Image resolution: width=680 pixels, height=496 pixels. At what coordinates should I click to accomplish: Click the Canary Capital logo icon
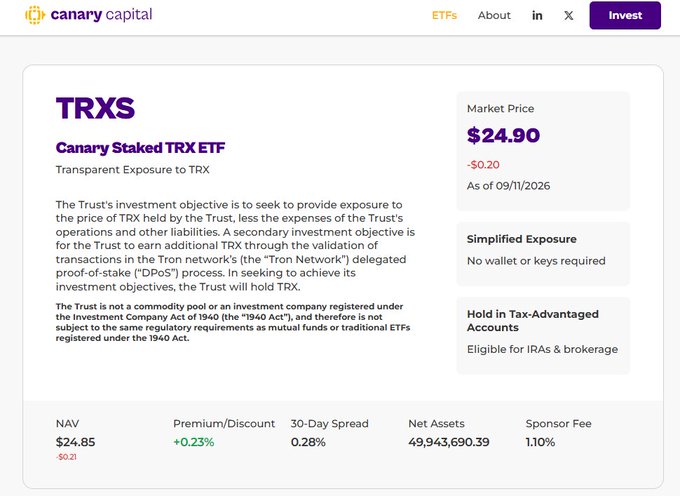coord(35,15)
